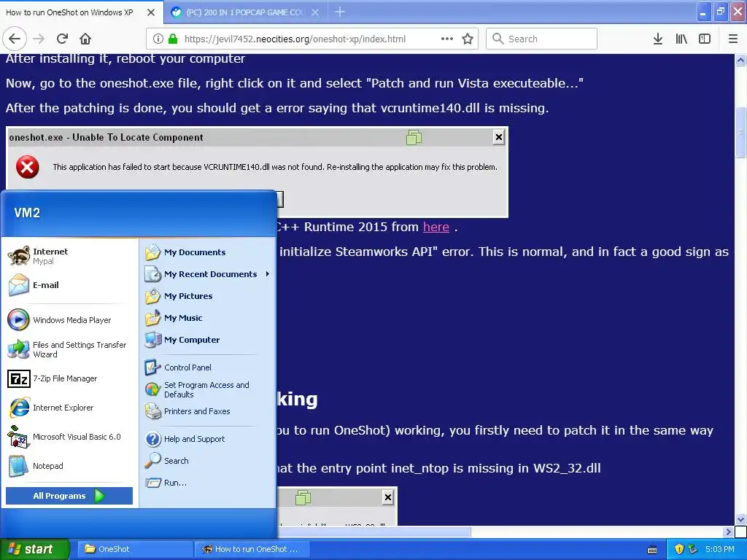Open Internet Explorer from Start menu
Viewport: 747px width, 560px height.
[x=69, y=408]
